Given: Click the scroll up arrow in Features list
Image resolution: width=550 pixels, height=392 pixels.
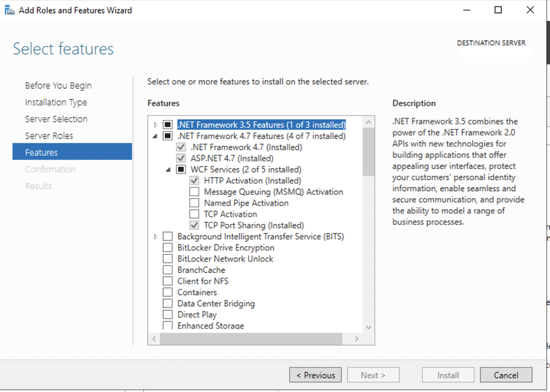Looking at the screenshot, I should click(x=368, y=122).
